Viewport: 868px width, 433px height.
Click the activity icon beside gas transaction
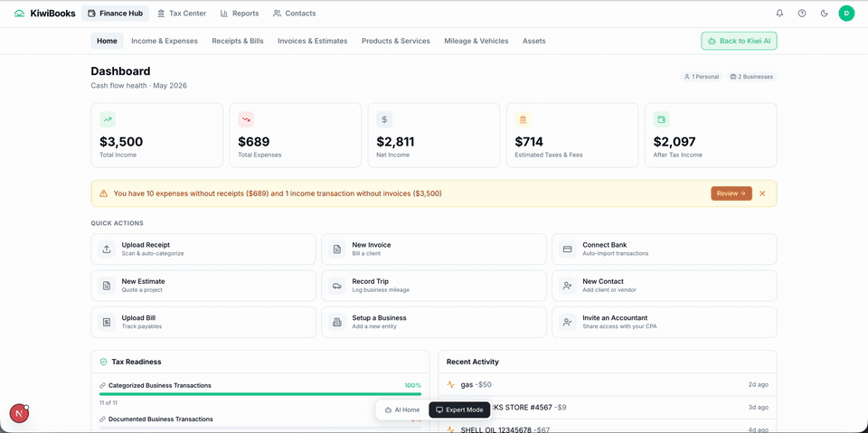click(x=450, y=384)
